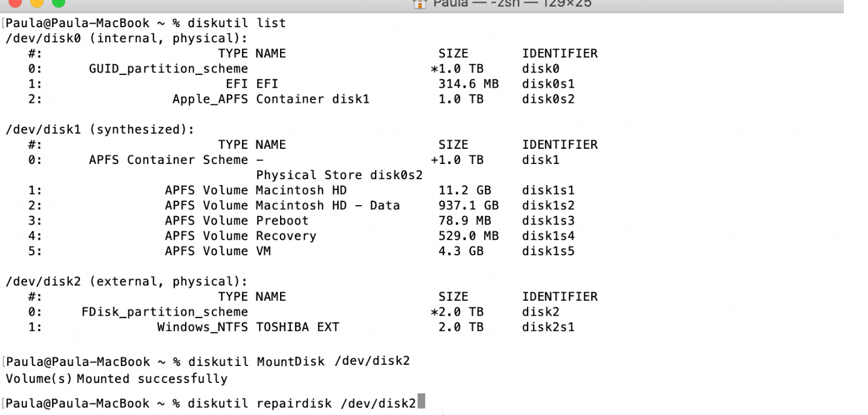
Task: Click the 'diskutil MountDisk /dev/disk2' command text
Action: tap(299, 361)
